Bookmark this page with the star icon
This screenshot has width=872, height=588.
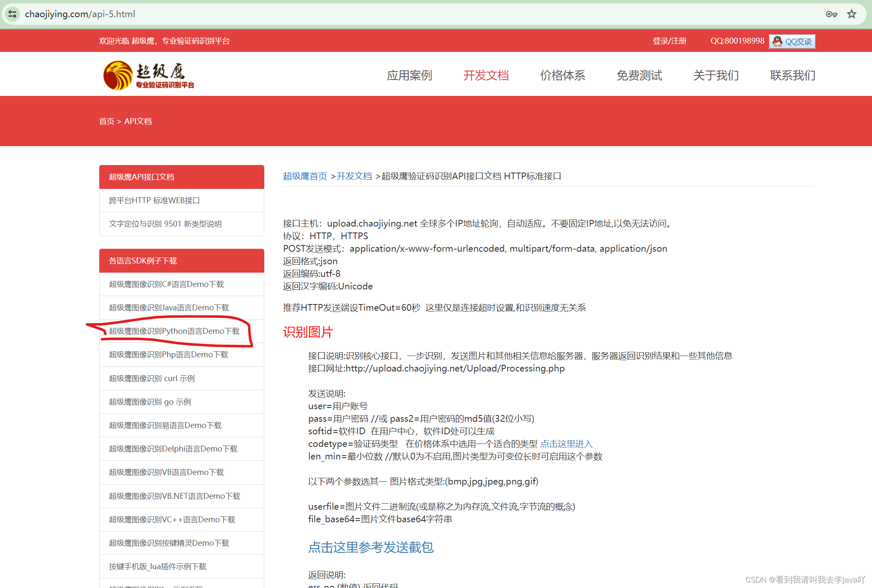[851, 14]
